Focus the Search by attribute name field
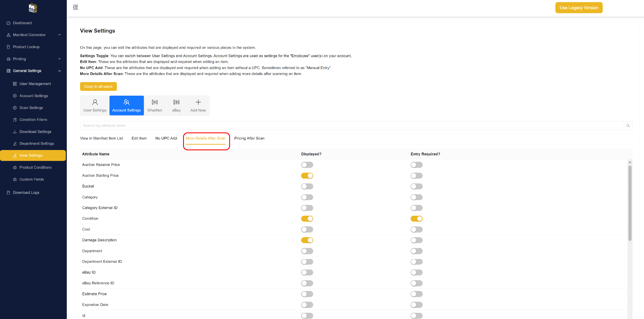Screen dimensions: 644x319 coord(351,126)
